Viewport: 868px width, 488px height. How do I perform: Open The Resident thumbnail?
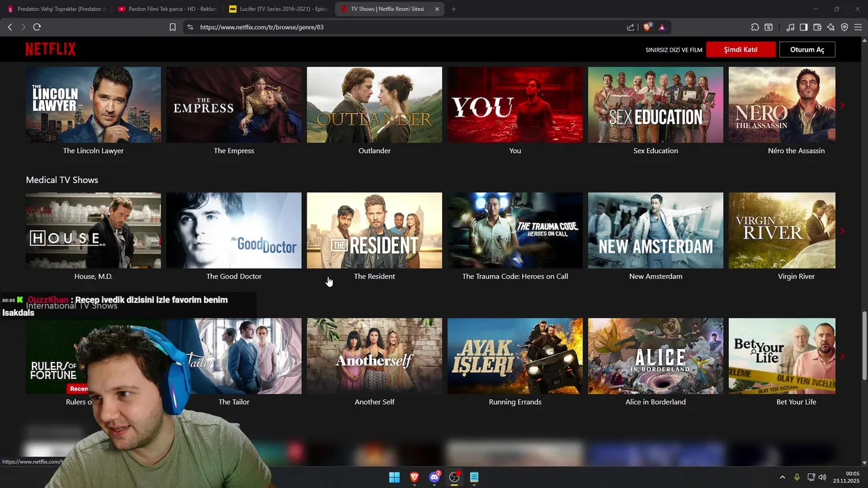click(x=374, y=230)
